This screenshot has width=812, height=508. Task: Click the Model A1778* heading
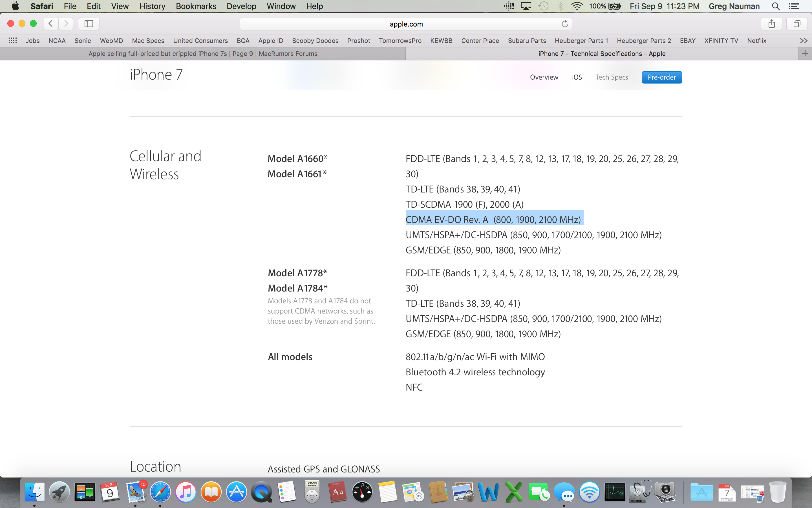pos(297,273)
